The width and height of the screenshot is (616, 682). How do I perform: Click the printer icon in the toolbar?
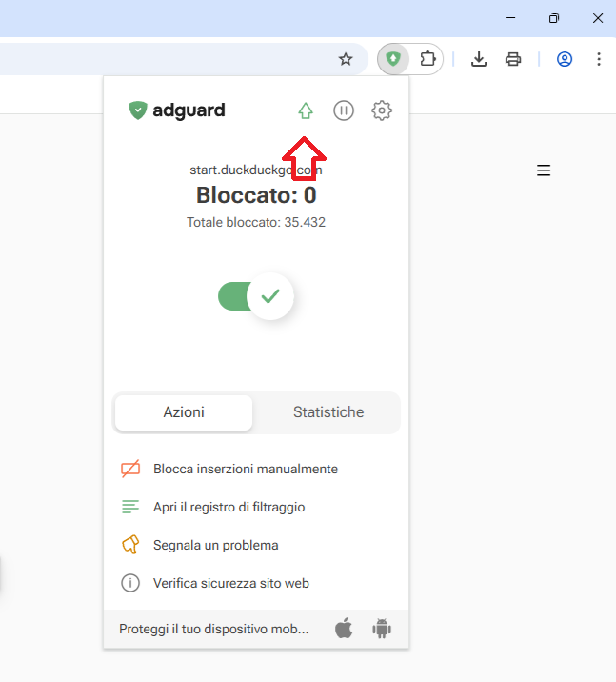[x=513, y=59]
